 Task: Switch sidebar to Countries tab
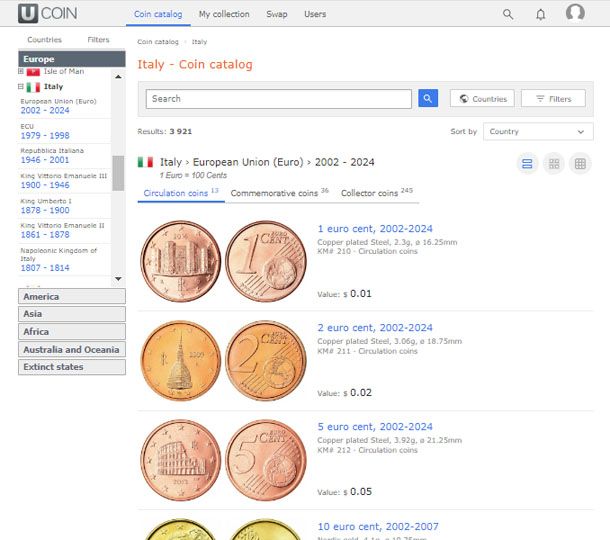click(44, 40)
